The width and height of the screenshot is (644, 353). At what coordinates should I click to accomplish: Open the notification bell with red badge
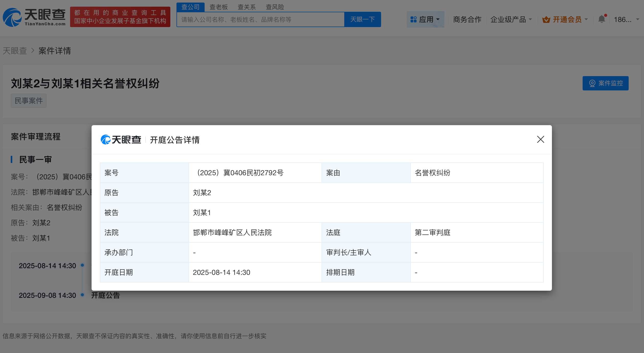(x=602, y=19)
